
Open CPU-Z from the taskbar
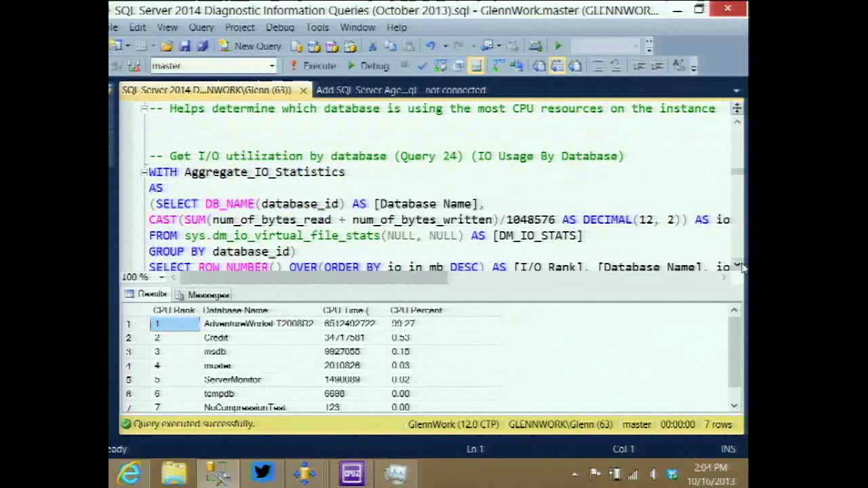click(x=352, y=472)
